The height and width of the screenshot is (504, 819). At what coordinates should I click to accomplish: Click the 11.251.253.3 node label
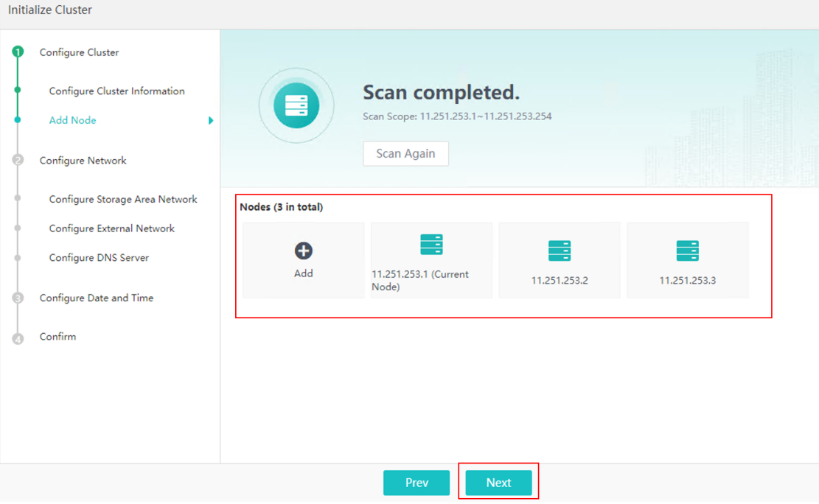click(687, 281)
